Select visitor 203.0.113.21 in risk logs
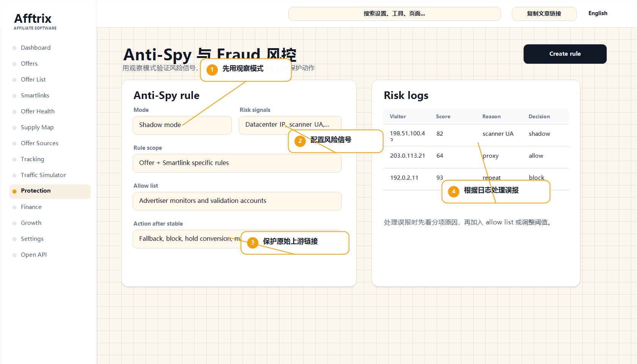The width and height of the screenshot is (637, 364). [408, 156]
